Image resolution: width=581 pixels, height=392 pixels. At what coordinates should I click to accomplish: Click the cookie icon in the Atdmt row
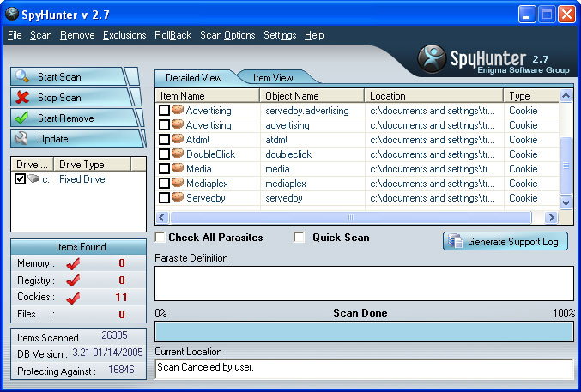pos(178,139)
